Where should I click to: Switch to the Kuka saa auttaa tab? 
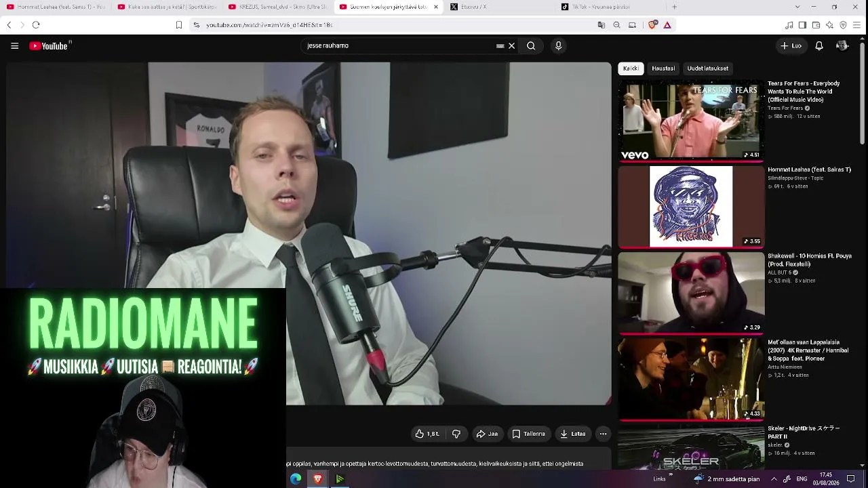(x=166, y=7)
